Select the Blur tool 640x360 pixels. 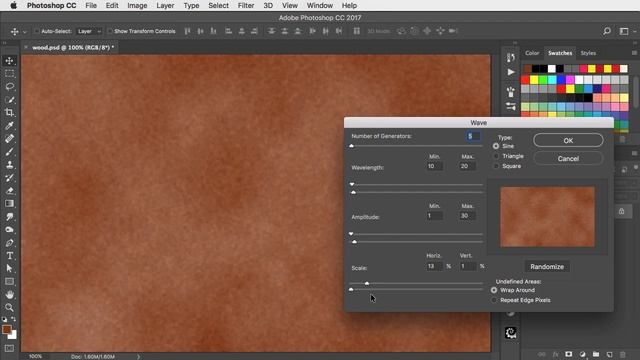click(9, 217)
